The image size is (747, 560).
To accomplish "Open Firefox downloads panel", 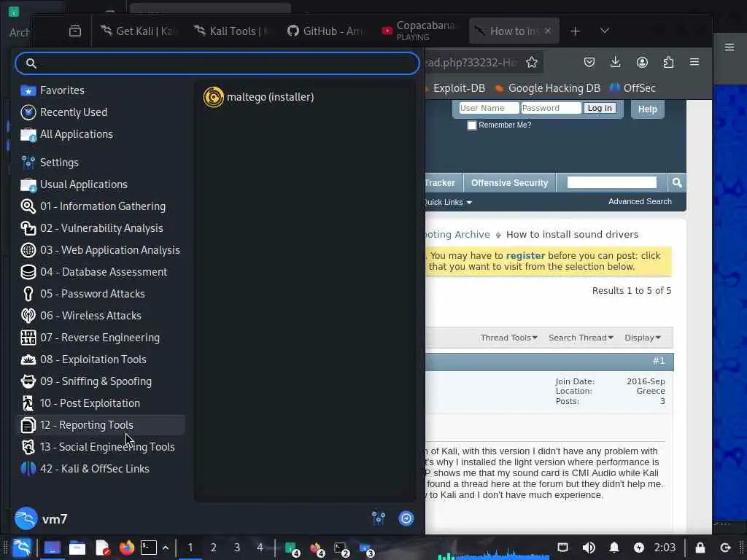I will pyautogui.click(x=615, y=63).
